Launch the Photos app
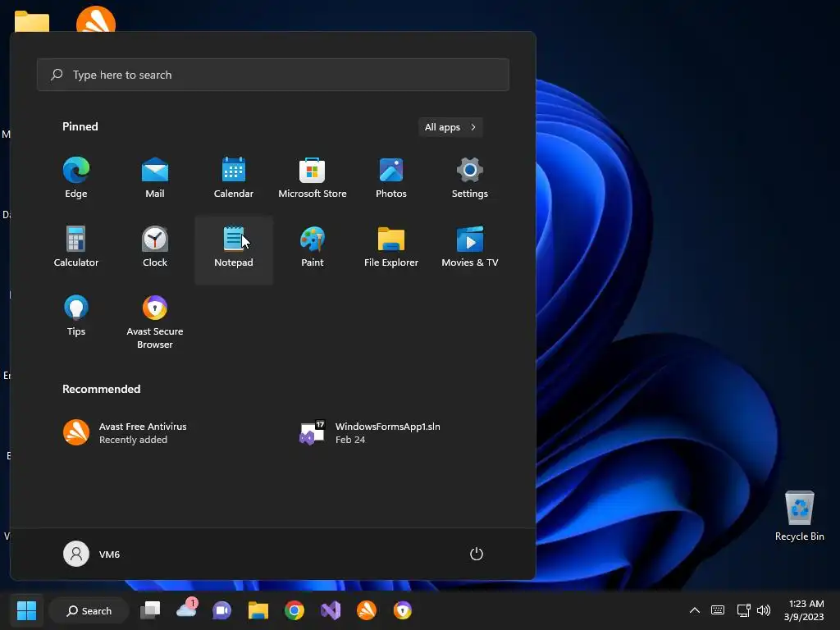 391,179
